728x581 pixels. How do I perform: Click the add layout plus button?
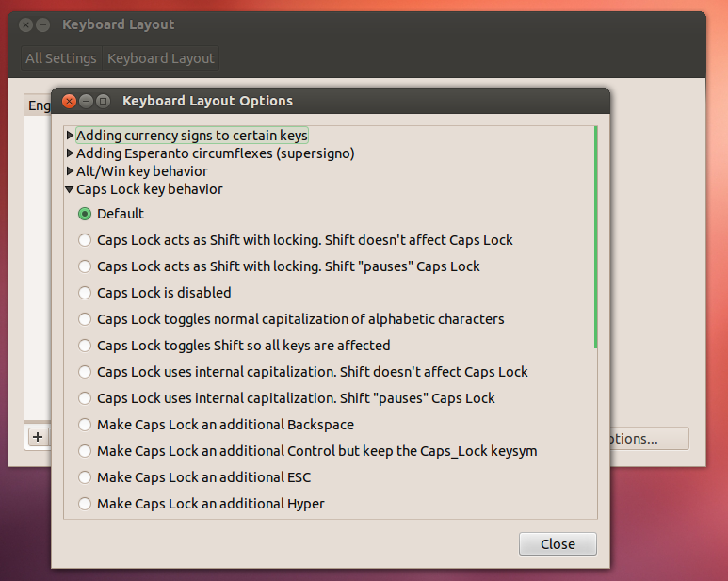tap(38, 437)
